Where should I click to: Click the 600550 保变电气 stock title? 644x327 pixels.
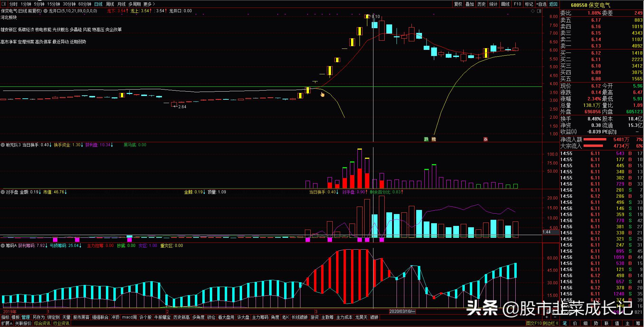pyautogui.click(x=590, y=5)
